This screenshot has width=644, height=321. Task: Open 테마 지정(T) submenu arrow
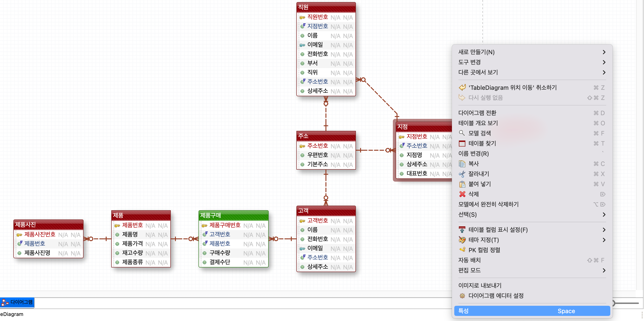(604, 240)
